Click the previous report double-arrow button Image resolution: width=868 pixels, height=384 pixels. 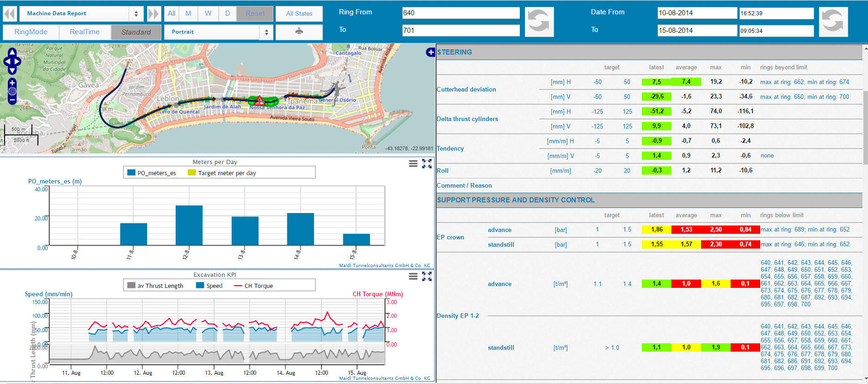pyautogui.click(x=10, y=13)
